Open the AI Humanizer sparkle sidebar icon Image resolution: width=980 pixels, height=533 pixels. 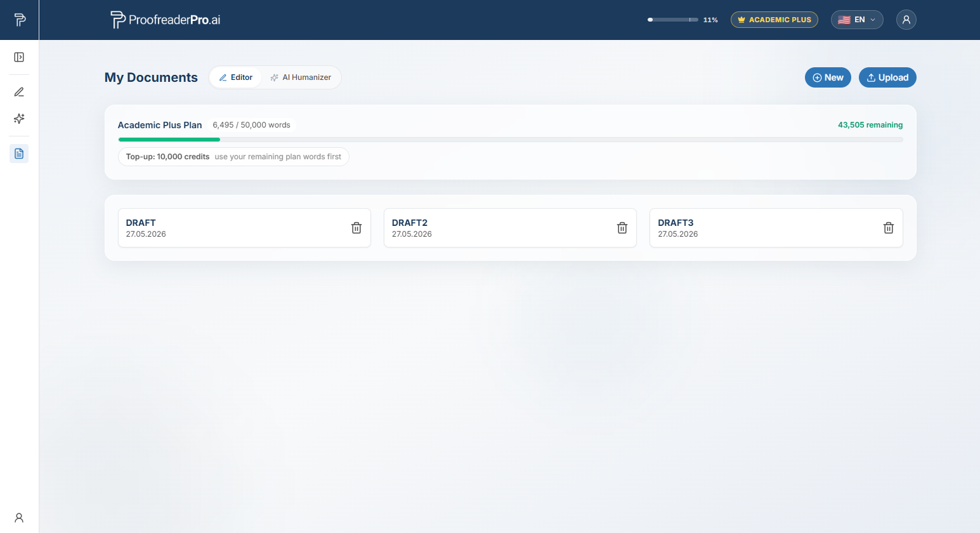point(19,119)
